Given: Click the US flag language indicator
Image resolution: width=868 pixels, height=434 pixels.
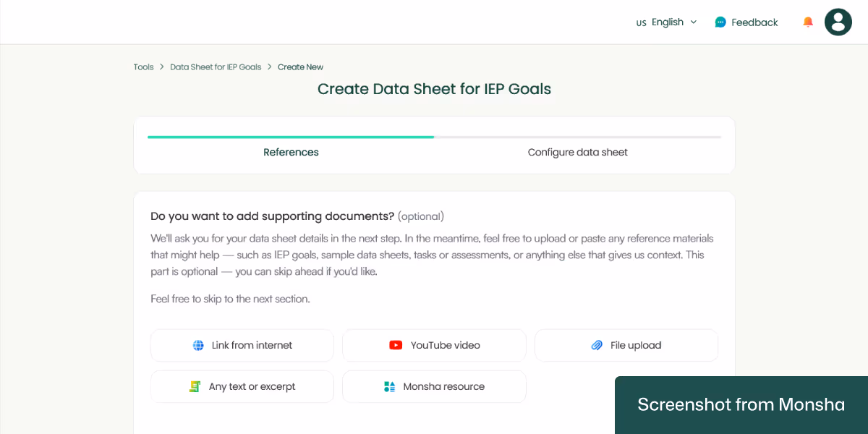Looking at the screenshot, I should pyautogui.click(x=641, y=22).
